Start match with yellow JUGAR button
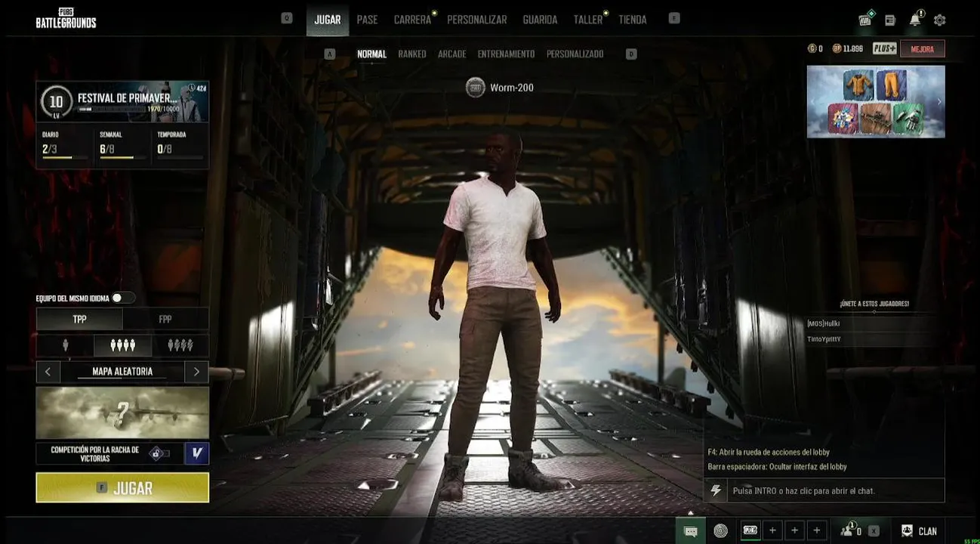 (122, 487)
